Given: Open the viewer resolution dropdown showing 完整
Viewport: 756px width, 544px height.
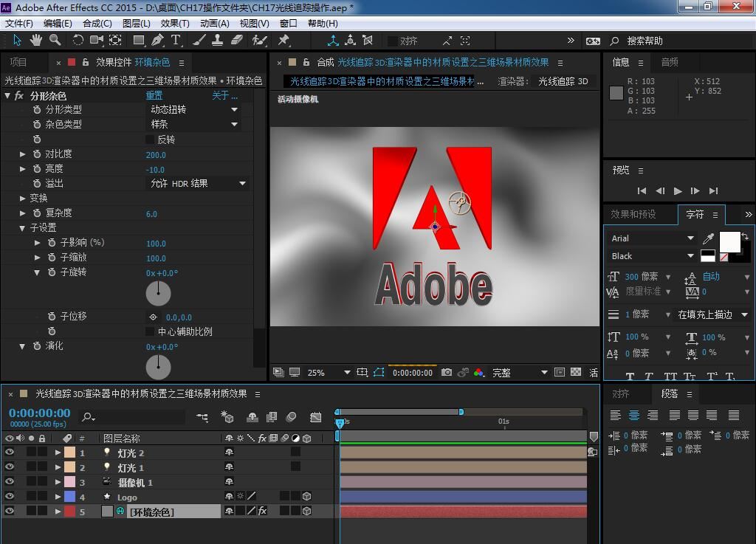Looking at the screenshot, I should (x=519, y=373).
